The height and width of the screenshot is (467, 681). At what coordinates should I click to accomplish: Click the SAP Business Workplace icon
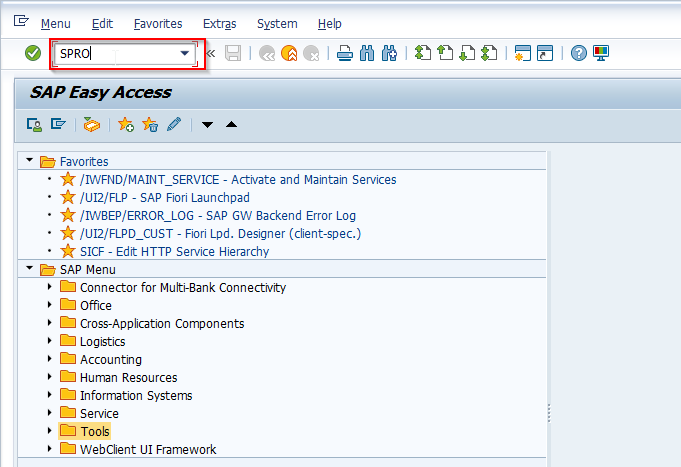click(92, 125)
